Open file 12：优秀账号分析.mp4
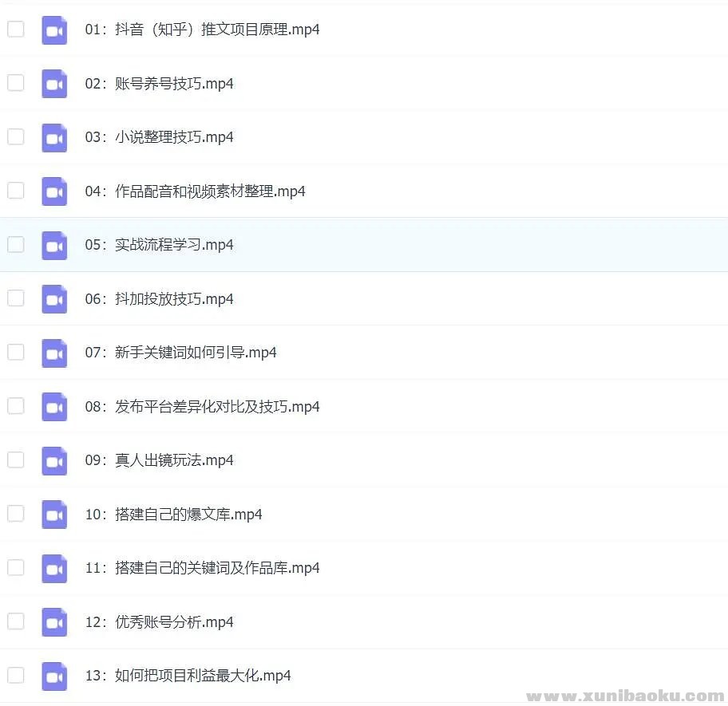This screenshot has width=728, height=706. 159,622
